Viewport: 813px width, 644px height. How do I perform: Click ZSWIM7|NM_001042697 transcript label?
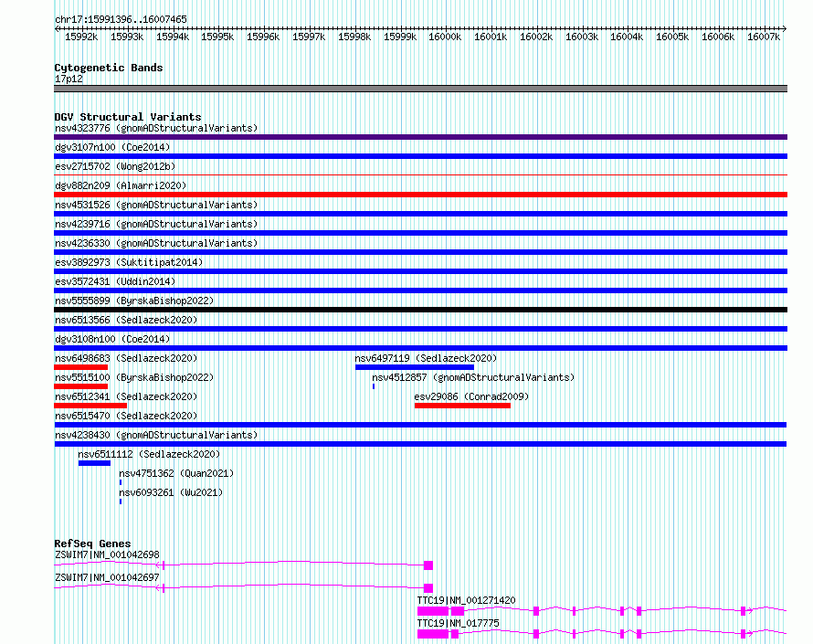pos(107,577)
